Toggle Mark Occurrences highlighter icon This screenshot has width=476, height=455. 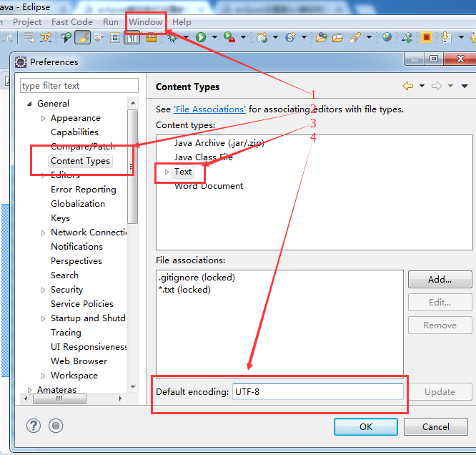pyautogui.click(x=83, y=38)
